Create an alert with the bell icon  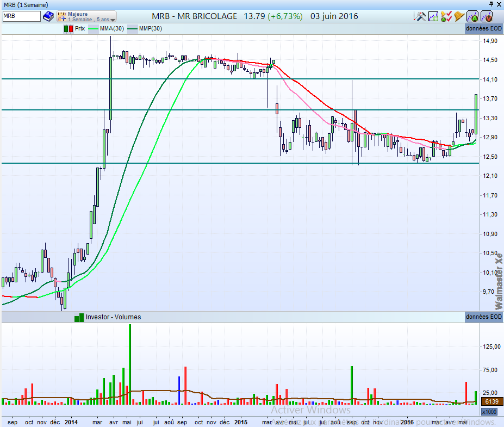tap(459, 16)
